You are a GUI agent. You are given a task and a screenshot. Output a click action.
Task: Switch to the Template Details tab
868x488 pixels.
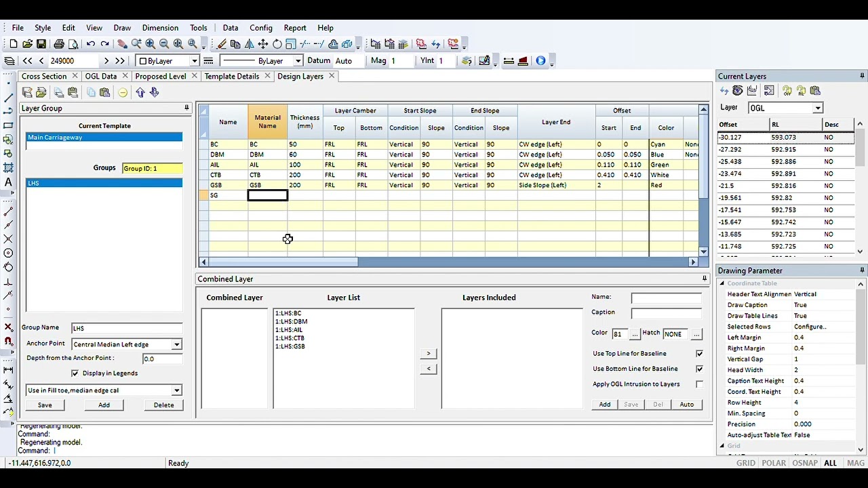click(232, 76)
